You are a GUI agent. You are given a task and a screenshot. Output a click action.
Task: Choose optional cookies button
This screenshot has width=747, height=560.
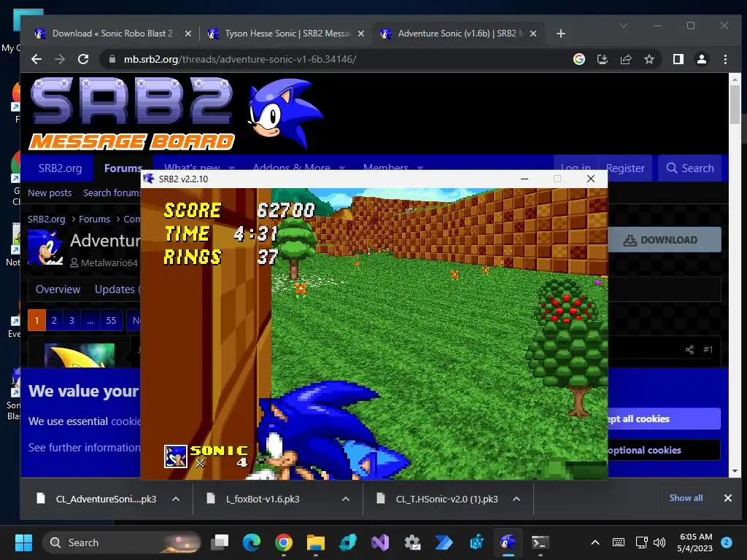click(x=664, y=450)
